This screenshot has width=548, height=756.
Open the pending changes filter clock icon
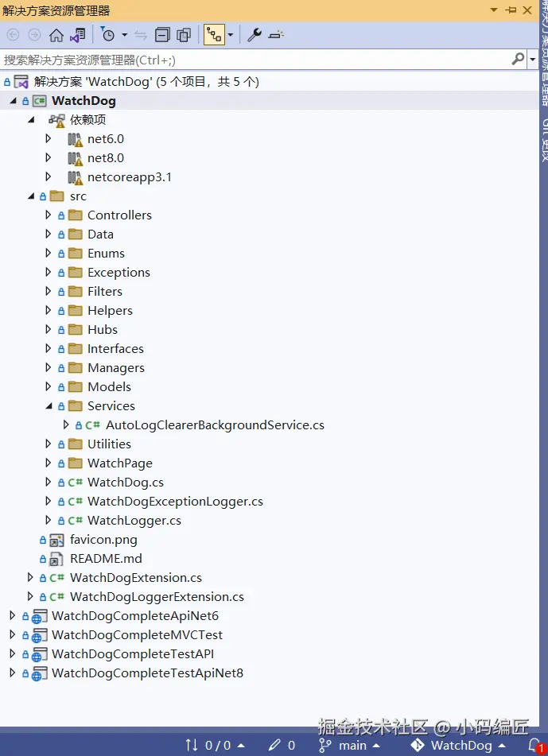click(107, 35)
